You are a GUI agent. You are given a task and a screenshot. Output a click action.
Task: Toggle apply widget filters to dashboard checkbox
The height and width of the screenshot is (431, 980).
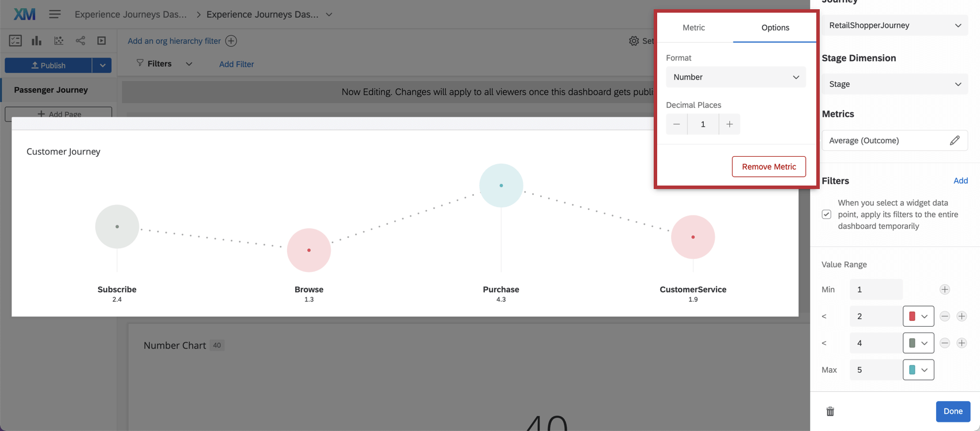[827, 214]
